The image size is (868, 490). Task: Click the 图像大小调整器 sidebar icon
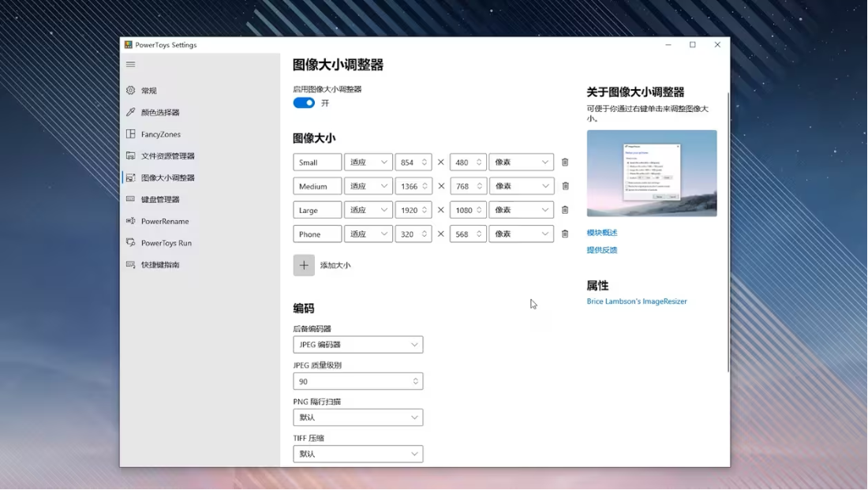(131, 178)
